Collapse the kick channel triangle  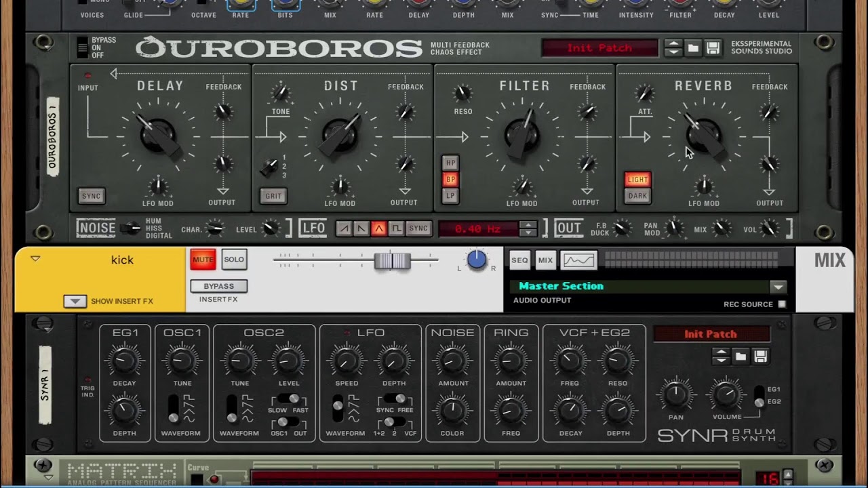click(x=35, y=258)
